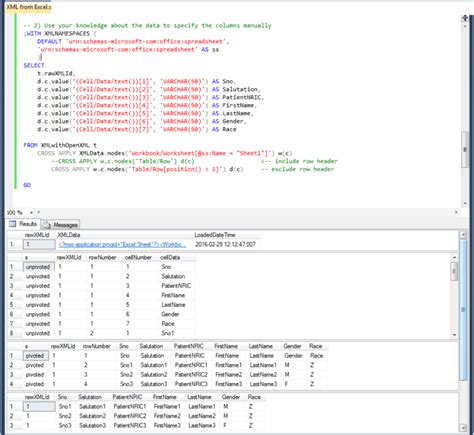474x435 pixels.
Task: Click the rowNumber header in pivoted grid
Action: click(96, 346)
